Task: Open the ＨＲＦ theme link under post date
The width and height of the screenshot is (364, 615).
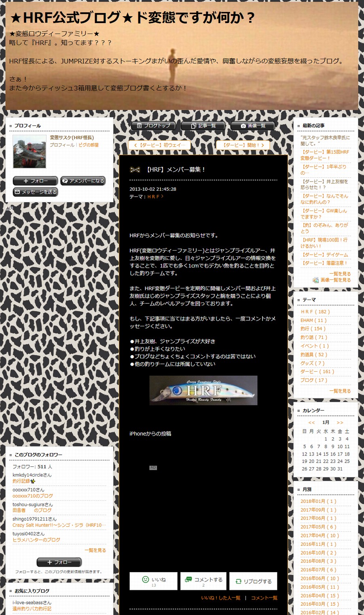Action: click(x=155, y=197)
